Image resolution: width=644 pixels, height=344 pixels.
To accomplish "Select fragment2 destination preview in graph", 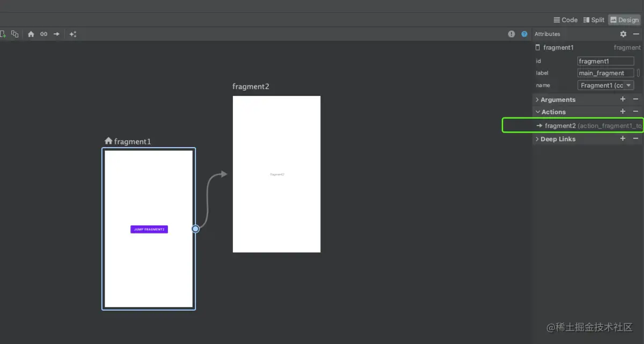I will coord(276,174).
